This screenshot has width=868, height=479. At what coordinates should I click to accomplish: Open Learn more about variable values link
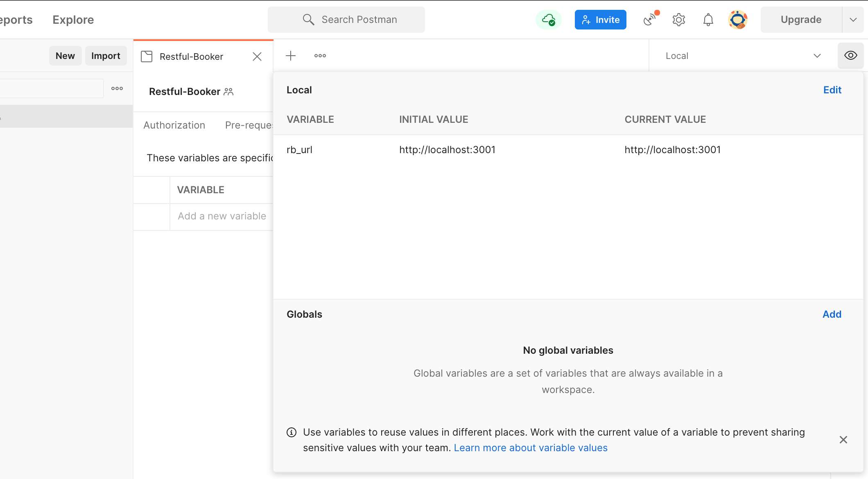point(531,448)
